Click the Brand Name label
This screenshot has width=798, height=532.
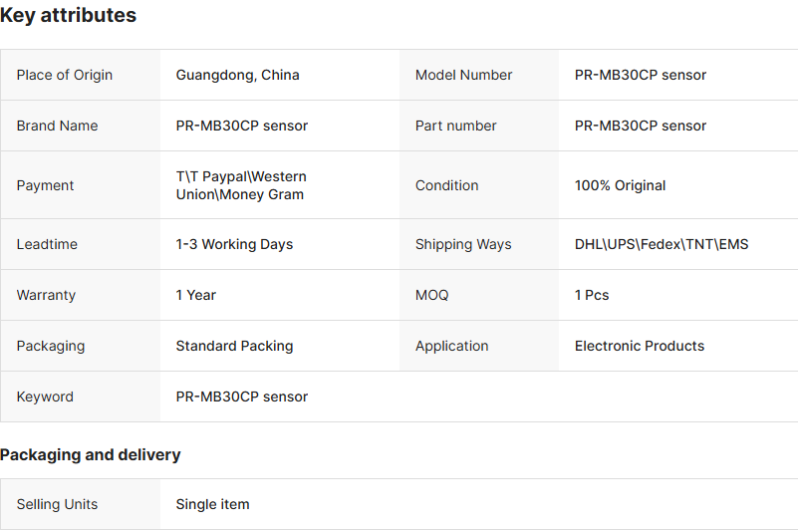[57, 126]
